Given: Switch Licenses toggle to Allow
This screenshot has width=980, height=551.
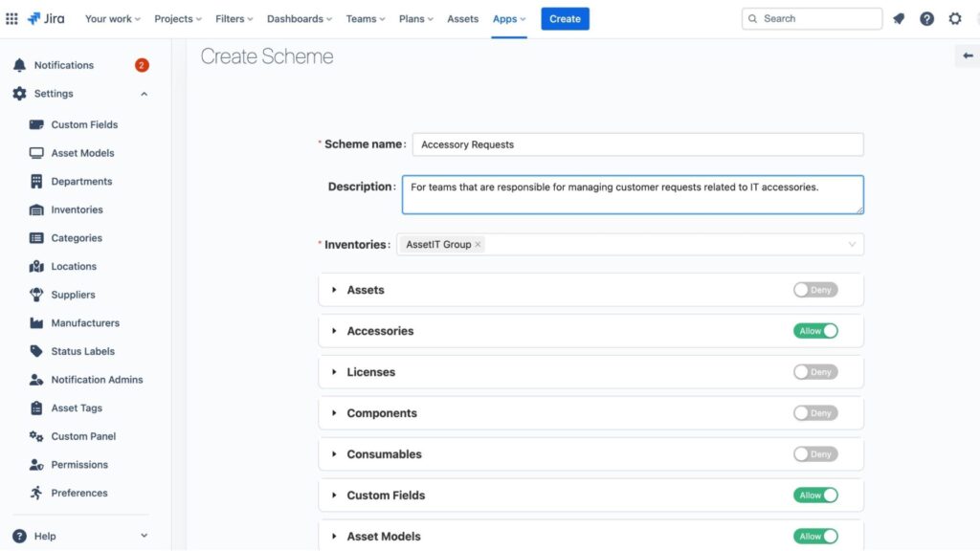Looking at the screenshot, I should (x=814, y=372).
